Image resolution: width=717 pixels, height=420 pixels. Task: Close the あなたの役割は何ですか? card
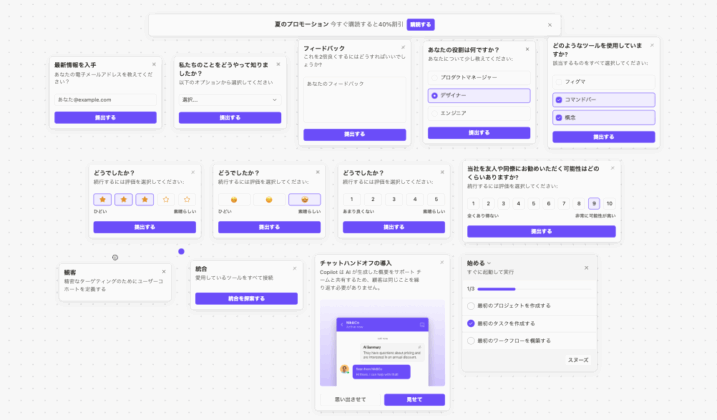pyautogui.click(x=527, y=49)
